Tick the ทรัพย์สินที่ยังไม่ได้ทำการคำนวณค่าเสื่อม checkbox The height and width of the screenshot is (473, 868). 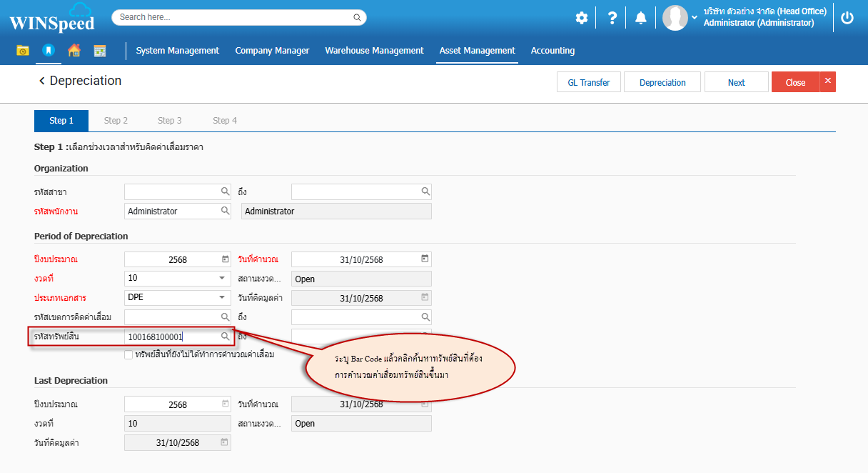(128, 354)
